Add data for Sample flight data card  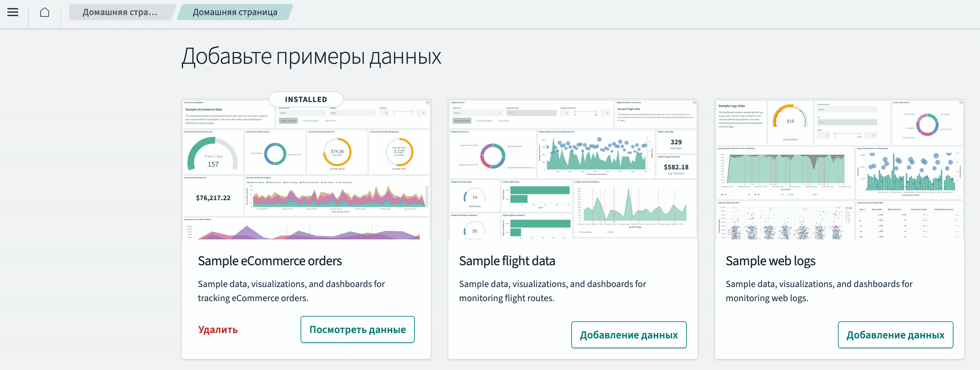[628, 335]
